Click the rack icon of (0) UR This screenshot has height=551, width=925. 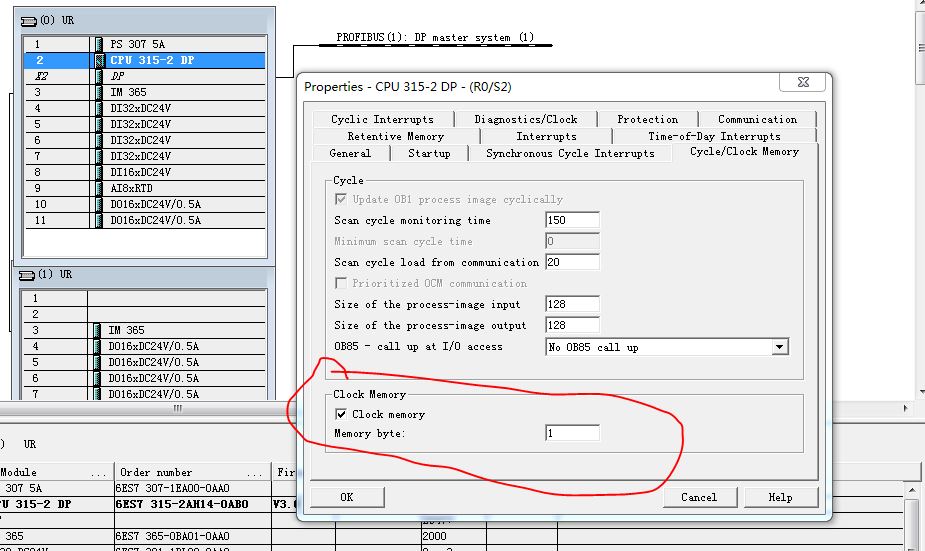click(28, 21)
